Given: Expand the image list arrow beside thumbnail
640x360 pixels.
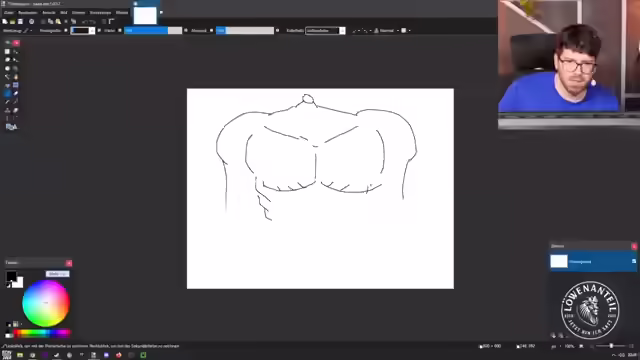Looking at the screenshot, I should pos(161,13).
